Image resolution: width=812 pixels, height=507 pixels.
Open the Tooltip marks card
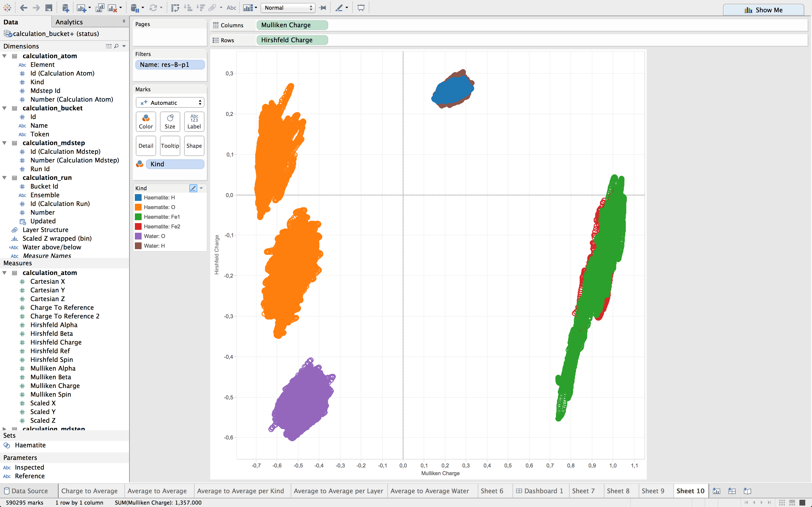(x=170, y=146)
